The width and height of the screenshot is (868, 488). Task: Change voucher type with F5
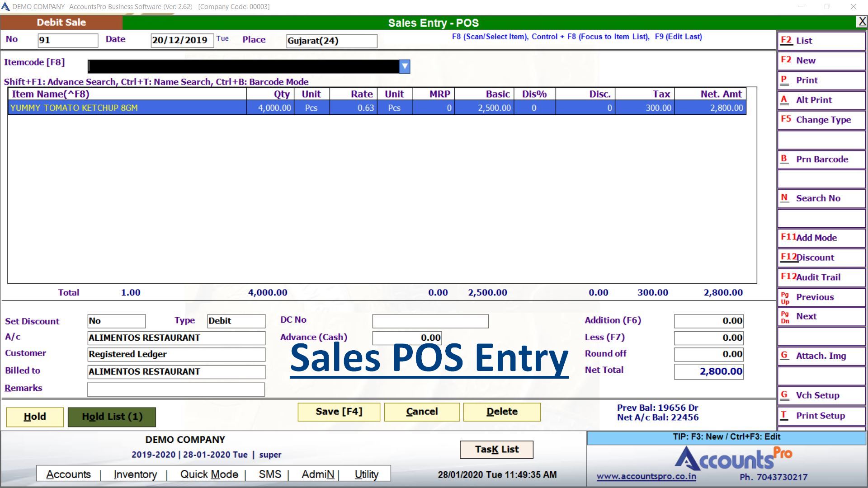pyautogui.click(x=821, y=120)
